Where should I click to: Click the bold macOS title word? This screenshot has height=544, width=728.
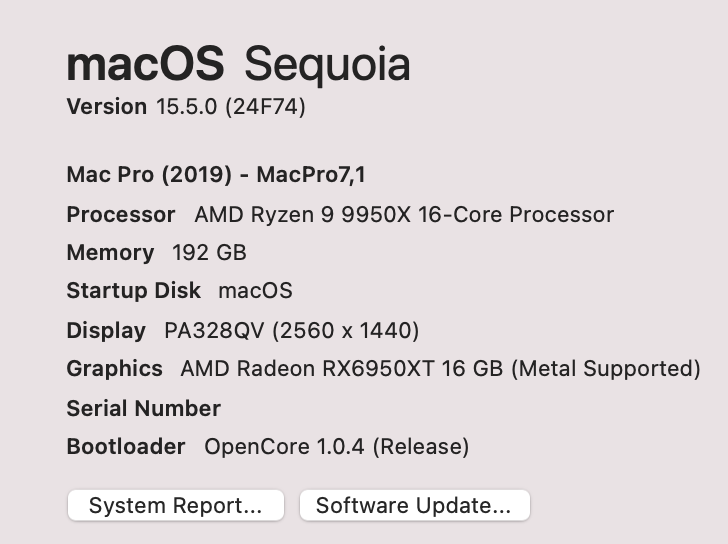145,65
